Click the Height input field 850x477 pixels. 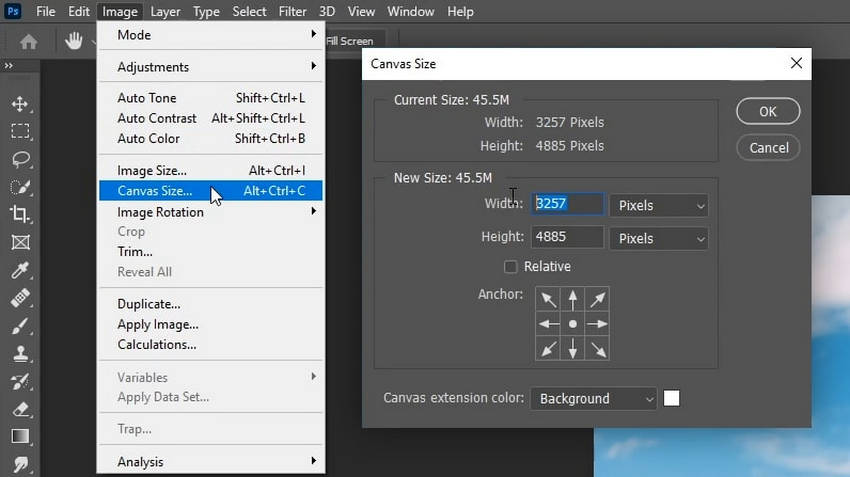(567, 237)
